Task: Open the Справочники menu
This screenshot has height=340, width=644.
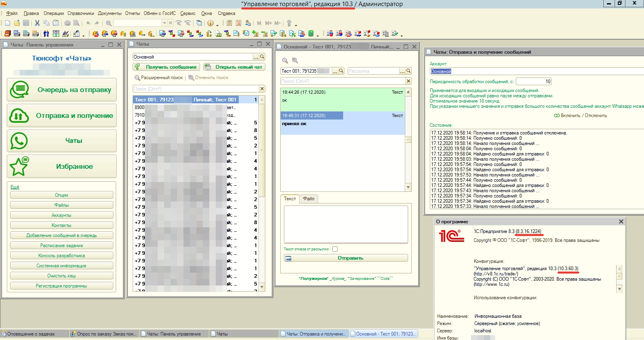Action: (x=81, y=13)
